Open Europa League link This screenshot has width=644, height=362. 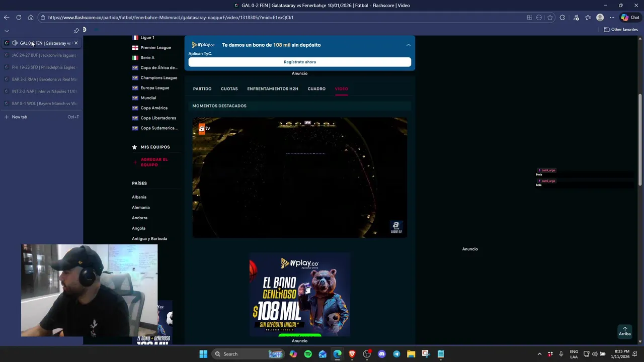[155, 88]
